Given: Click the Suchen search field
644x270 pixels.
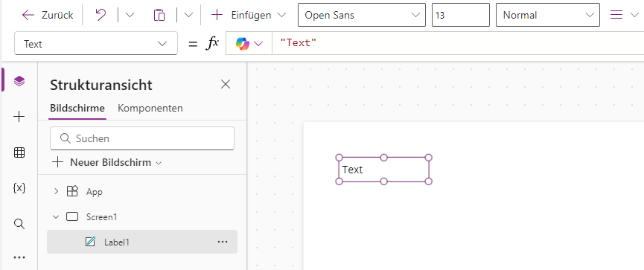Looking at the screenshot, I should coord(142,138).
